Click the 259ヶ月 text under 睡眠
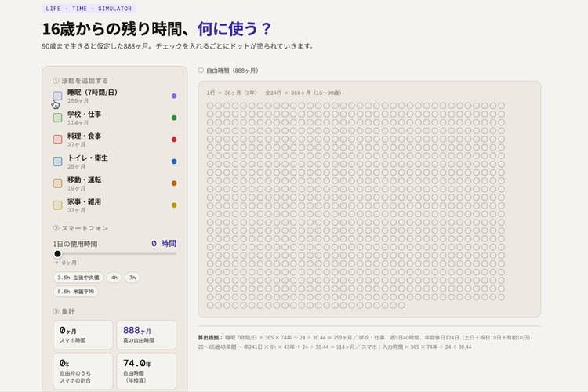The width and height of the screenshot is (588, 392). click(x=78, y=101)
